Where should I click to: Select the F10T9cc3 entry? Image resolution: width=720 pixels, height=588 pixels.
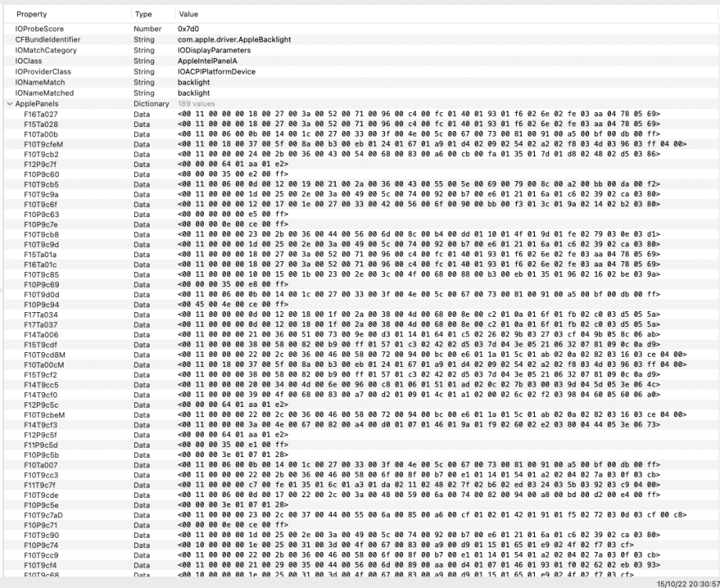click(x=42, y=475)
